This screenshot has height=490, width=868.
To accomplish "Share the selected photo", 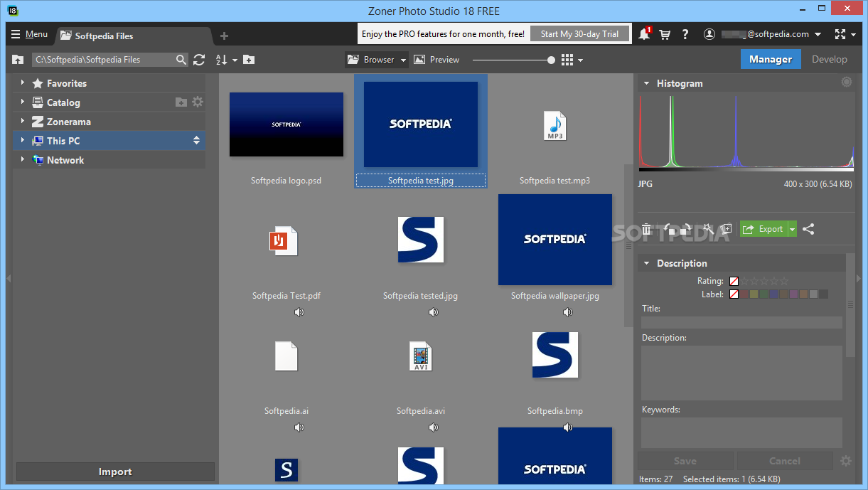I will (x=808, y=229).
